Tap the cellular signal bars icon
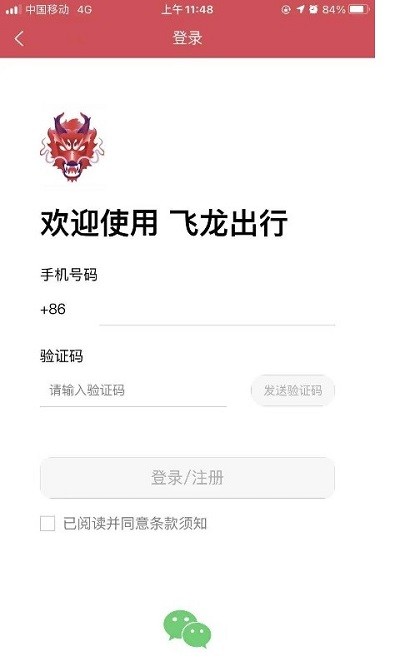Viewport: 400px width, 666px height. click(13, 9)
